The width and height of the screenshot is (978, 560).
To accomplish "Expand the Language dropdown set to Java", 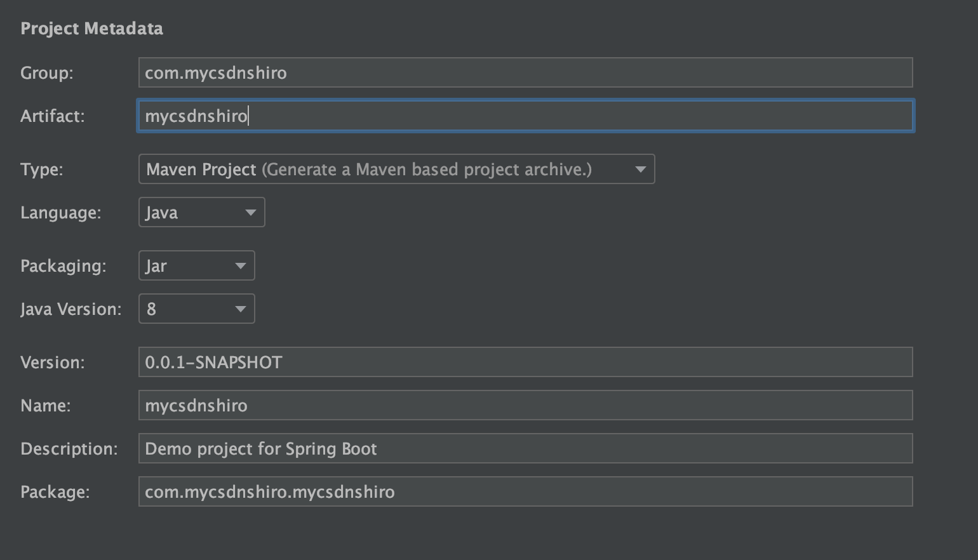I will [201, 213].
